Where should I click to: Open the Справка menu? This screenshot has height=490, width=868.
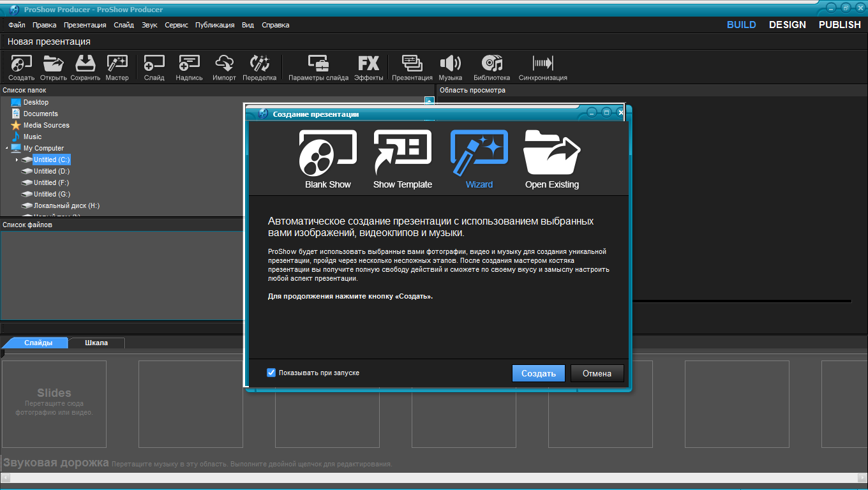275,25
